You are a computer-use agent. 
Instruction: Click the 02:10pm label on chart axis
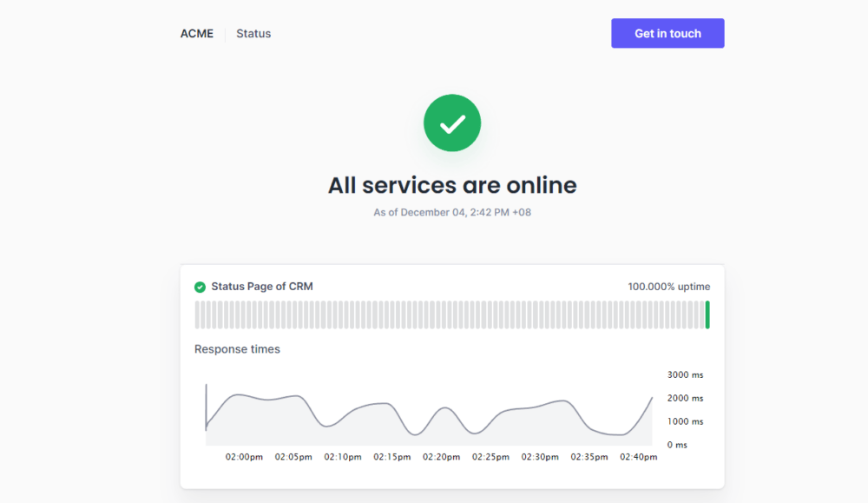click(x=343, y=457)
